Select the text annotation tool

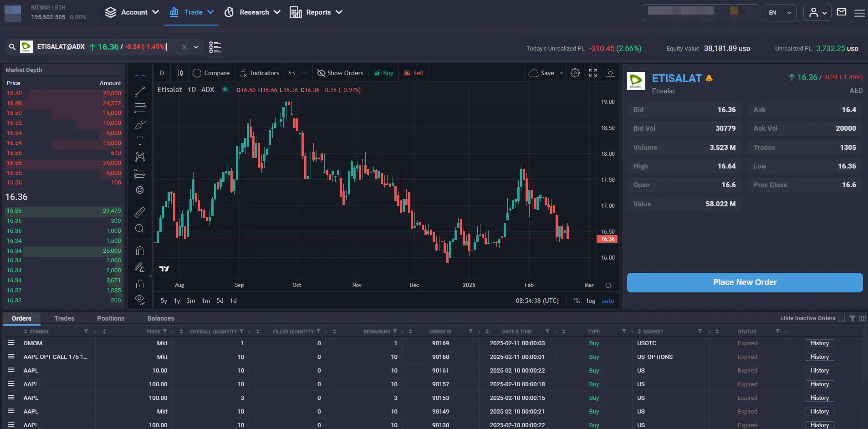pyautogui.click(x=140, y=141)
